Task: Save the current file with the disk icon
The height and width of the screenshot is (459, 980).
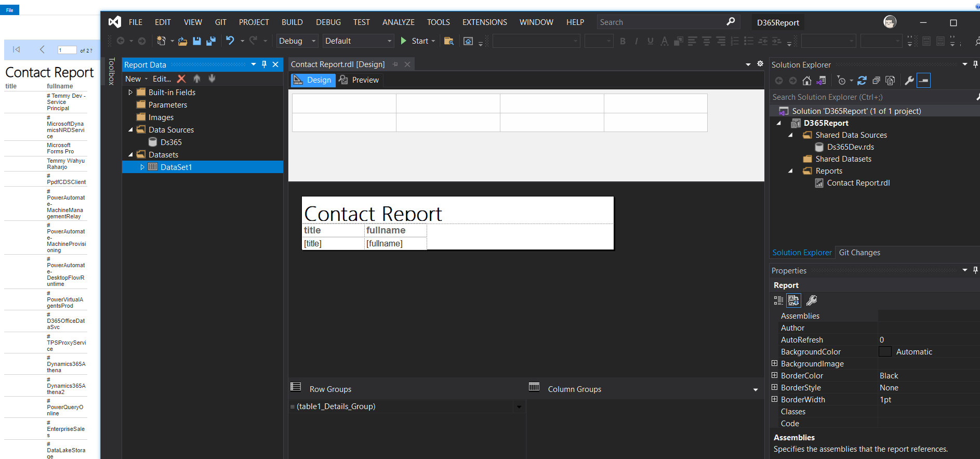Action: [x=197, y=41]
